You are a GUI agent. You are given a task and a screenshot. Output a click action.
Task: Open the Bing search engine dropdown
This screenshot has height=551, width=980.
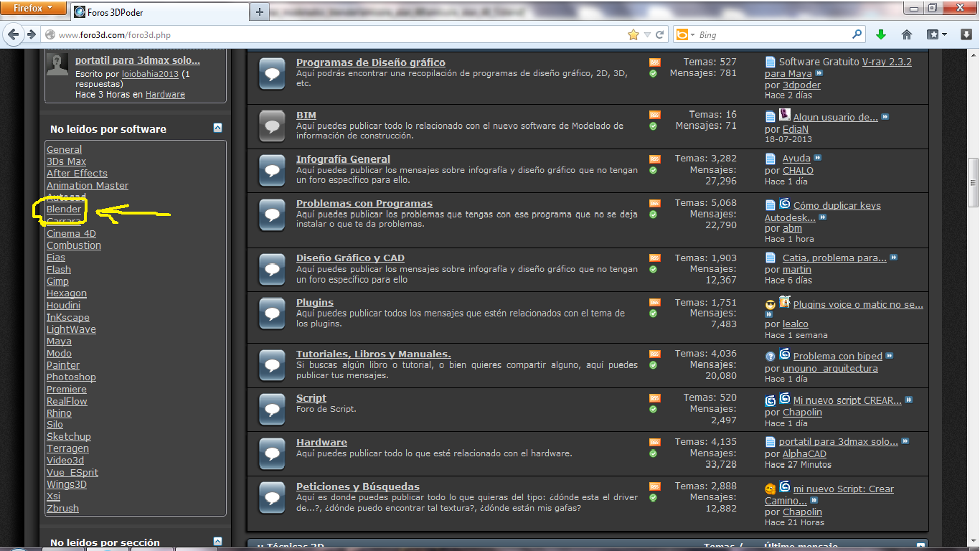point(685,34)
